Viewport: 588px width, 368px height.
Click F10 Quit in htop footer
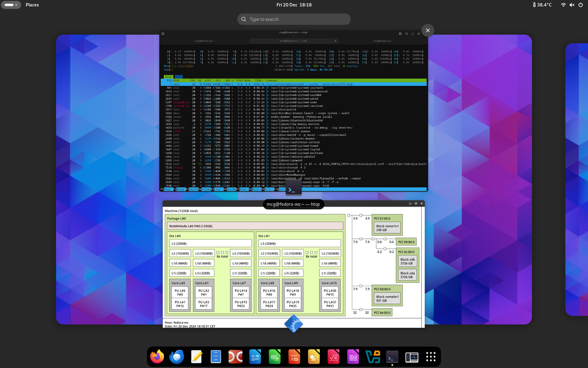coord(280,189)
